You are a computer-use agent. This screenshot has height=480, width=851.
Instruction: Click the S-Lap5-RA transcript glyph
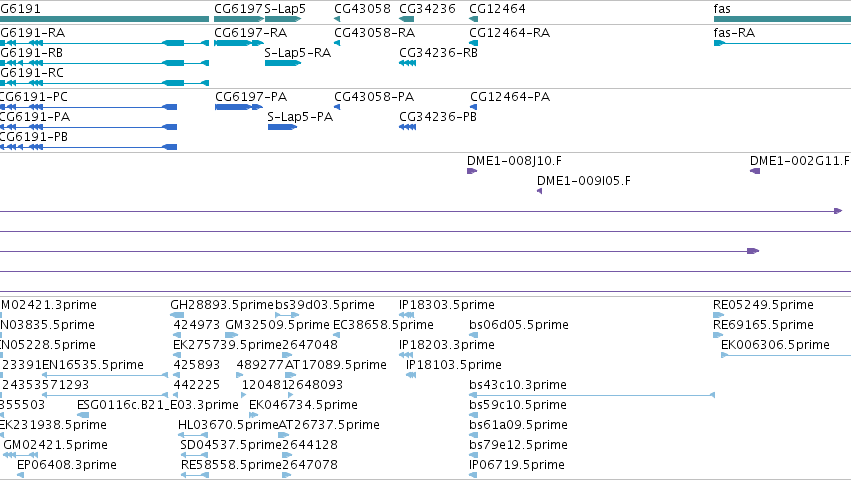coord(283,63)
